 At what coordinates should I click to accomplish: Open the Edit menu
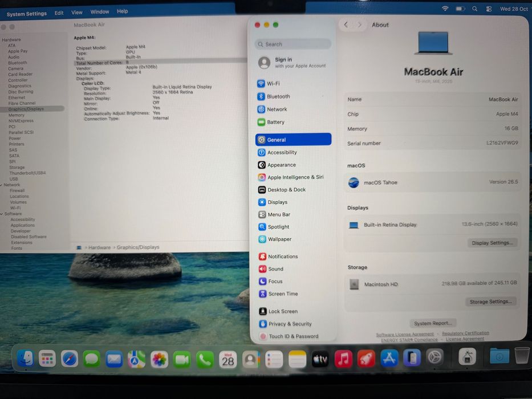coord(59,13)
